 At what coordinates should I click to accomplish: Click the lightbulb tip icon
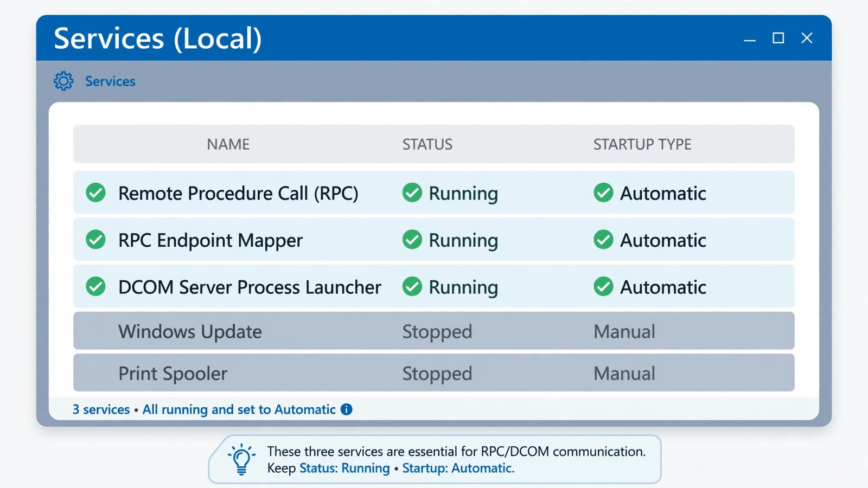click(x=241, y=459)
